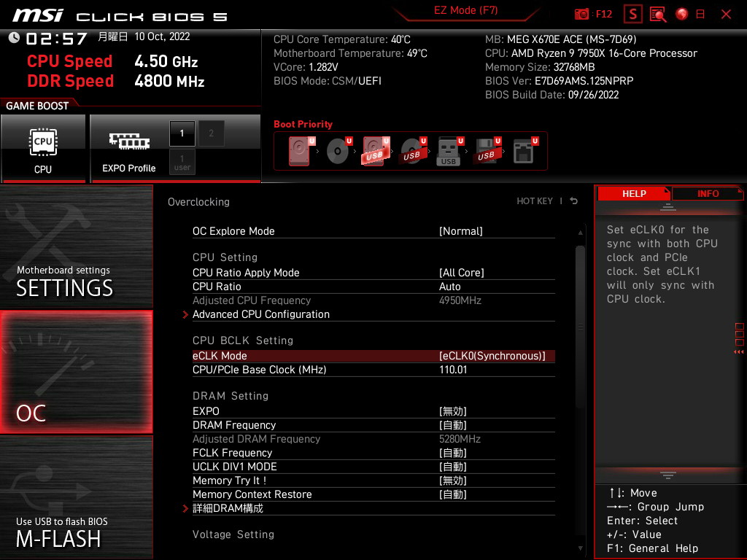
Task: Click the date 10 Oct, 2022
Action: [162, 36]
